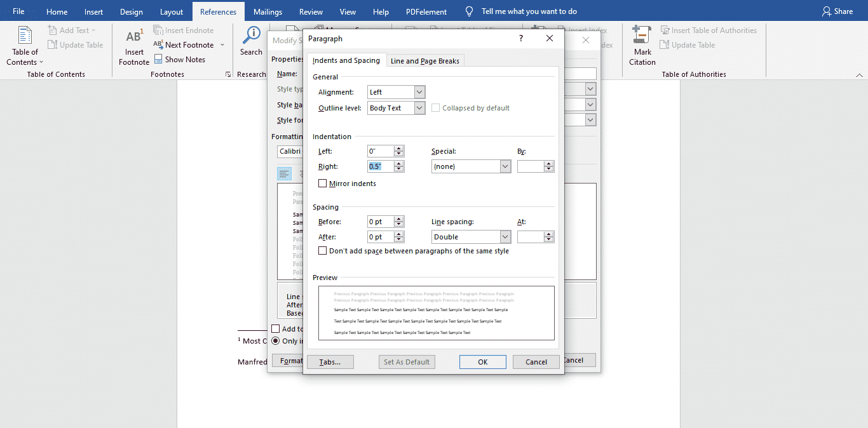Open the Alignment dropdown

(x=419, y=91)
